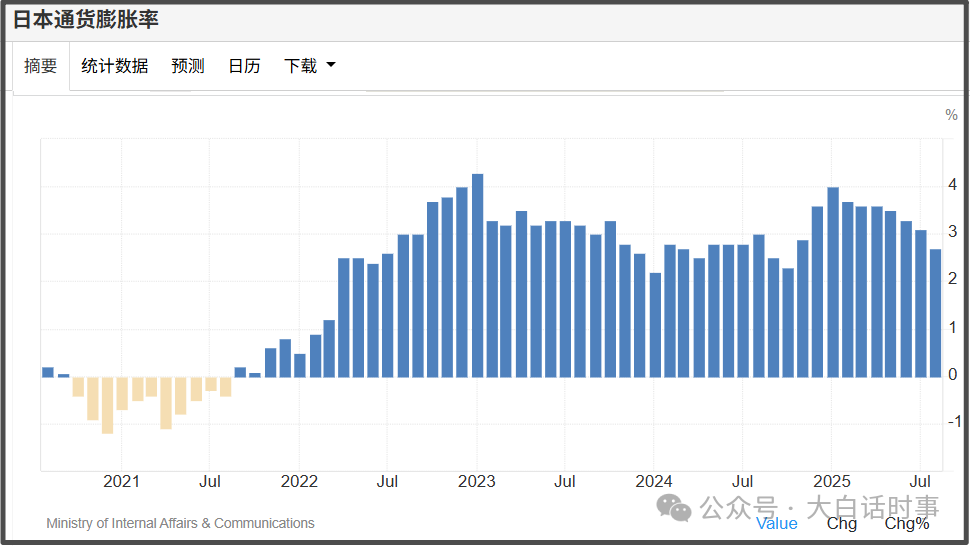
Task: Click the 2024 x-axis label
Action: click(654, 481)
